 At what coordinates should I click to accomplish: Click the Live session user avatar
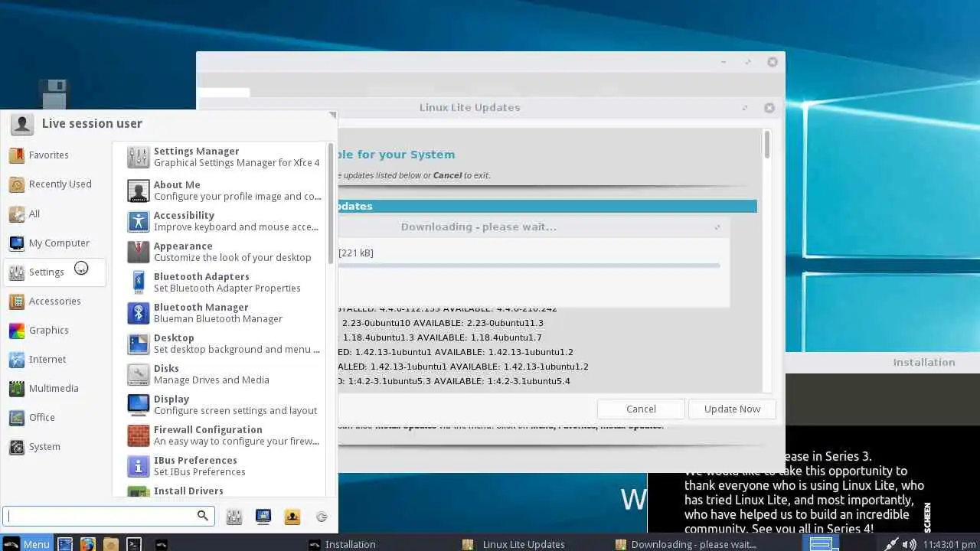tap(22, 123)
